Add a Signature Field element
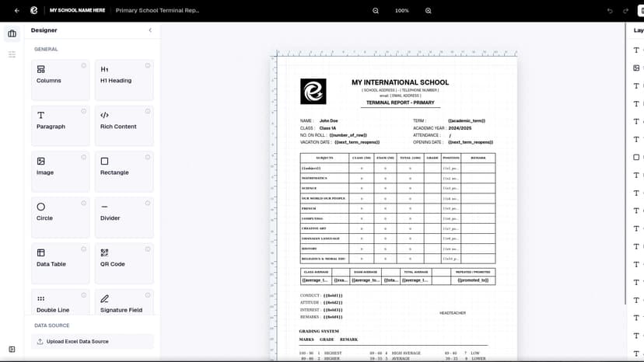Screen dimensions: 644x362 (124, 302)
